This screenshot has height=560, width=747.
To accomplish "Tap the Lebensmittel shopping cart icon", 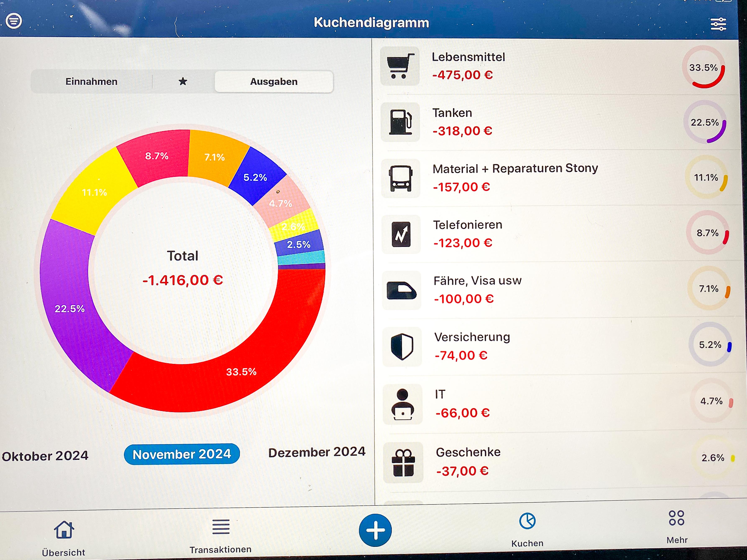I will 400,66.
